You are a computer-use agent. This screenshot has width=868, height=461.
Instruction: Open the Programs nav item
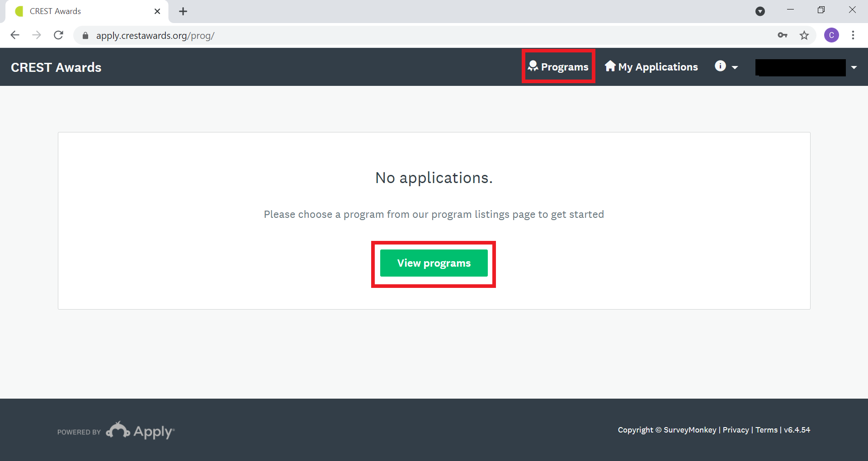(x=558, y=66)
